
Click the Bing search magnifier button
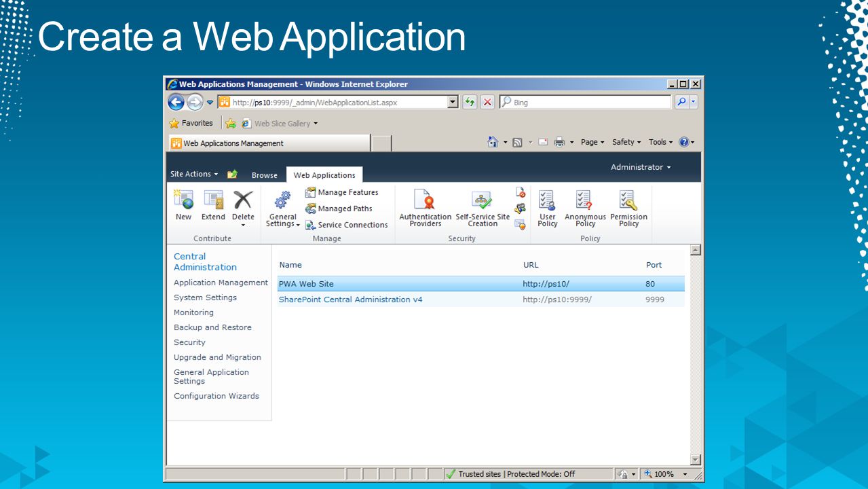point(681,102)
